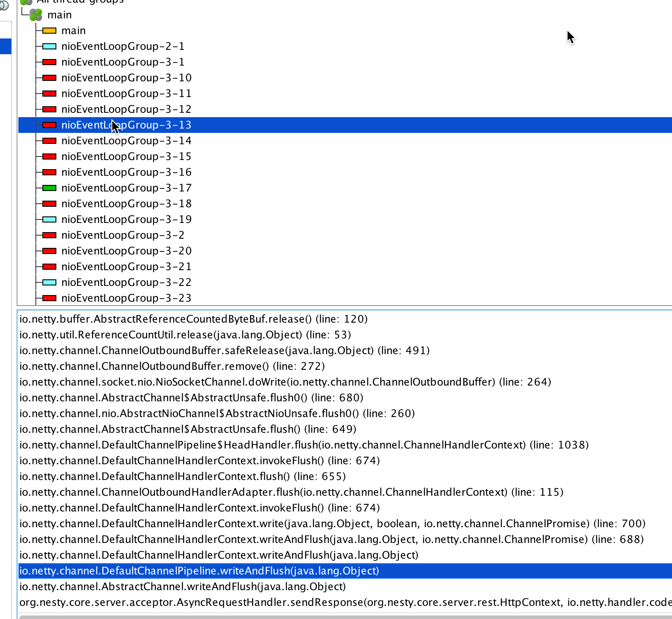
Task: Click the cyan icon of nioEventLoopGroup-3-19
Action: click(49, 219)
